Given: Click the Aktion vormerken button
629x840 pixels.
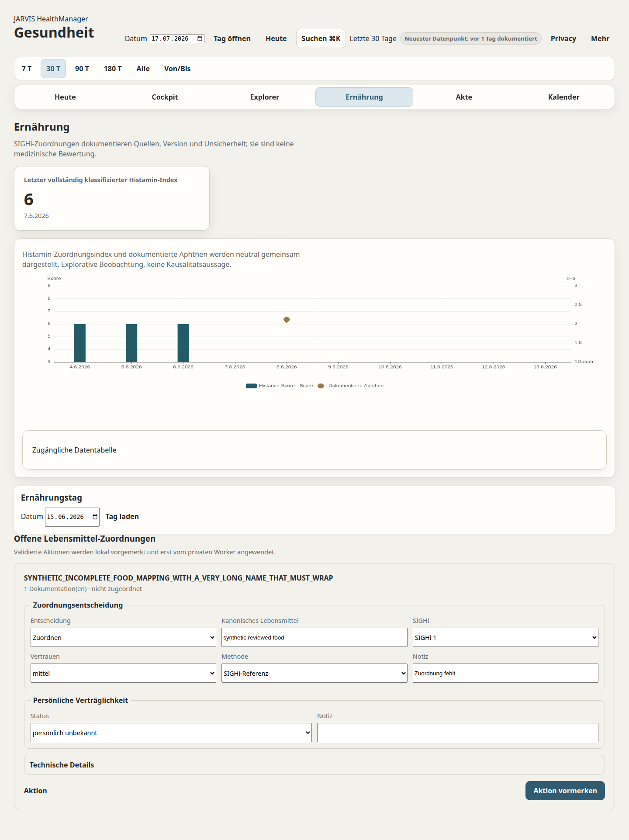Looking at the screenshot, I should point(565,791).
